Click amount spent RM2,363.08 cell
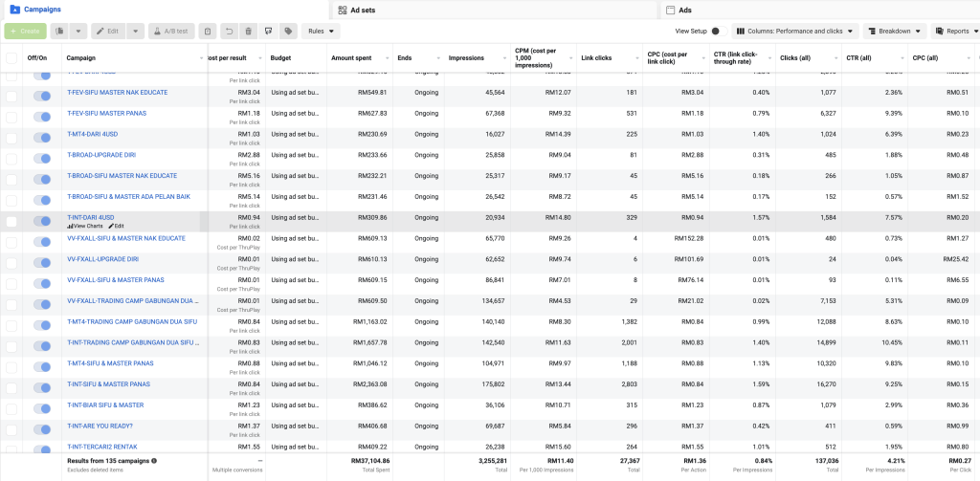Image resolution: width=980 pixels, height=481 pixels. pos(370,384)
